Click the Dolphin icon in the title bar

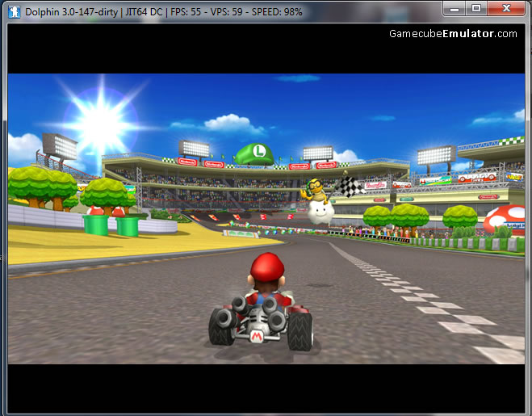coord(13,11)
